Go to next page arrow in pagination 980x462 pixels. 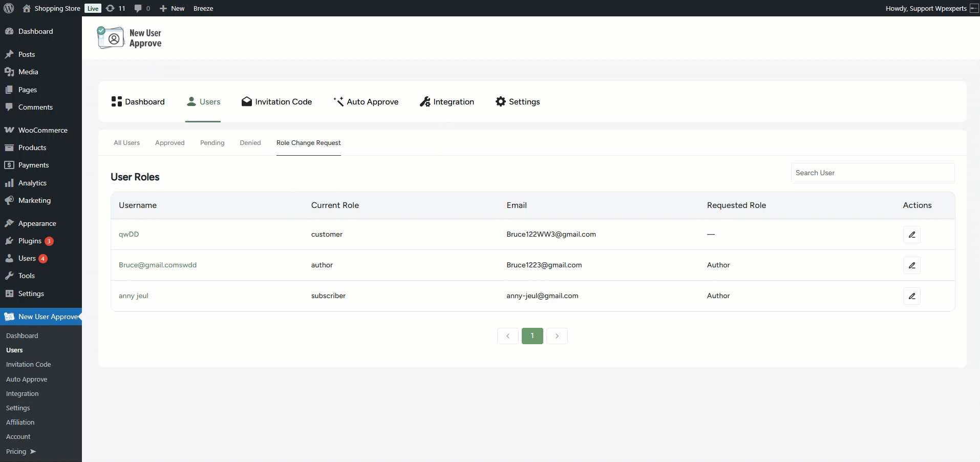pyautogui.click(x=557, y=336)
